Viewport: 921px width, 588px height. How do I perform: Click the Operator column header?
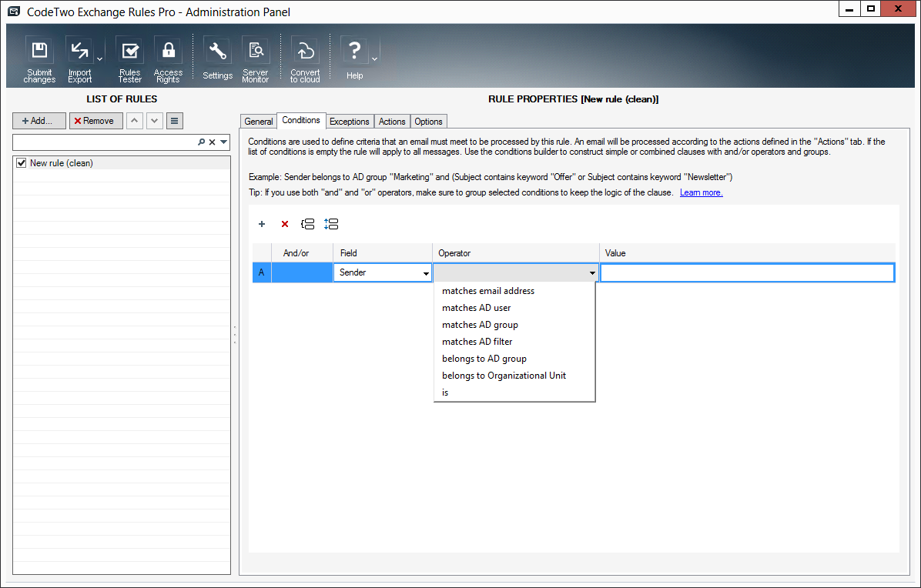tap(516, 253)
